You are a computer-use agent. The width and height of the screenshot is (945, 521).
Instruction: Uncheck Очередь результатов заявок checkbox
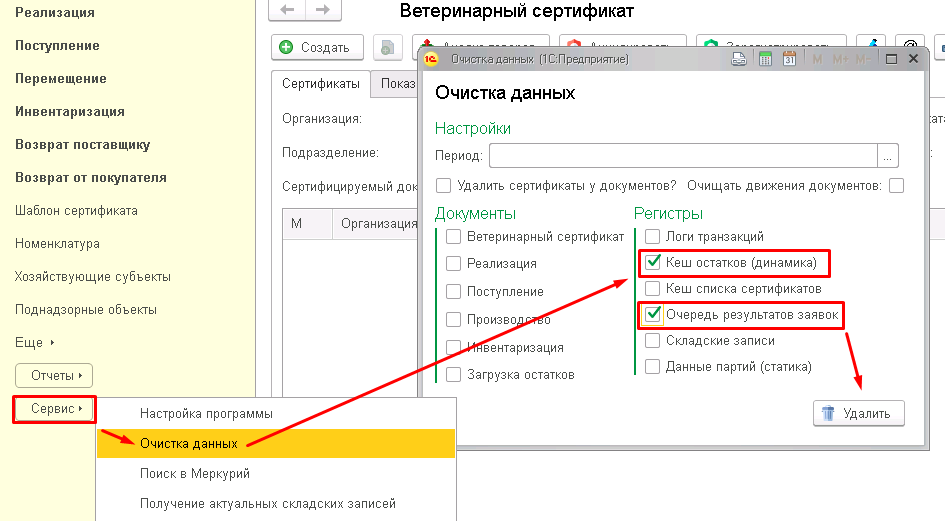click(x=652, y=314)
